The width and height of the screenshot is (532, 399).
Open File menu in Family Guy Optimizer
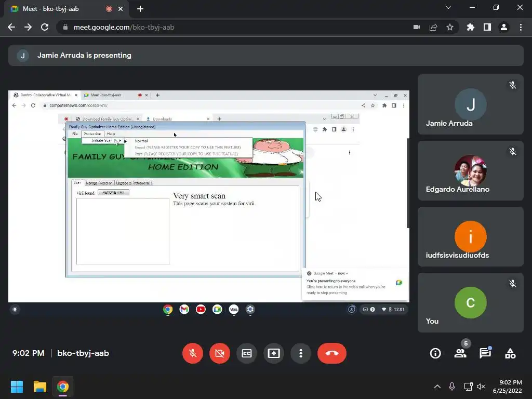[x=75, y=134]
